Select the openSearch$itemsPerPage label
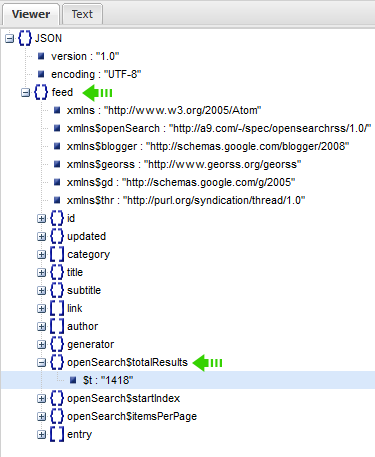Image resolution: width=375 pixels, height=457 pixels. coord(132,417)
